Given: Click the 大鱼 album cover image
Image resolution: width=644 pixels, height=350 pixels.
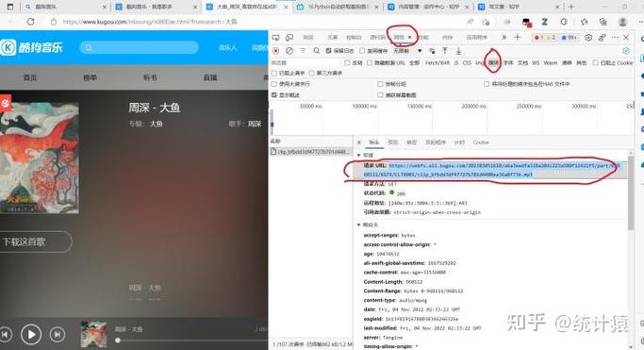Looking at the screenshot, I should point(40,158).
